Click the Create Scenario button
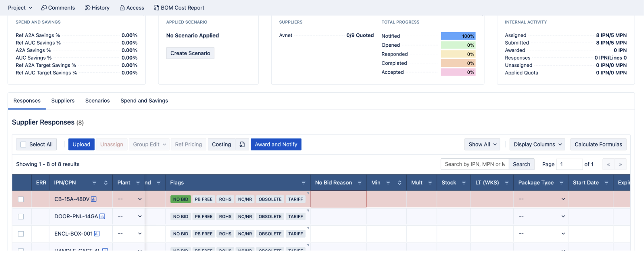The image size is (644, 255). point(190,53)
